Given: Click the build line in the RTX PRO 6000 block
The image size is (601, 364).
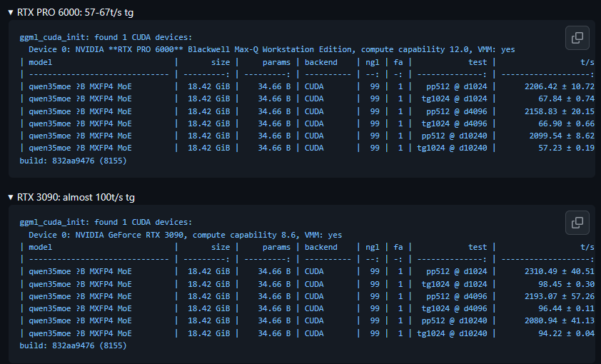Looking at the screenshot, I should pos(74,161).
